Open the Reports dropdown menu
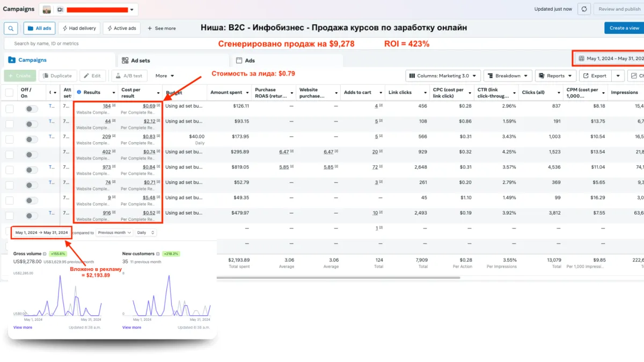The width and height of the screenshot is (644, 362). pos(555,76)
